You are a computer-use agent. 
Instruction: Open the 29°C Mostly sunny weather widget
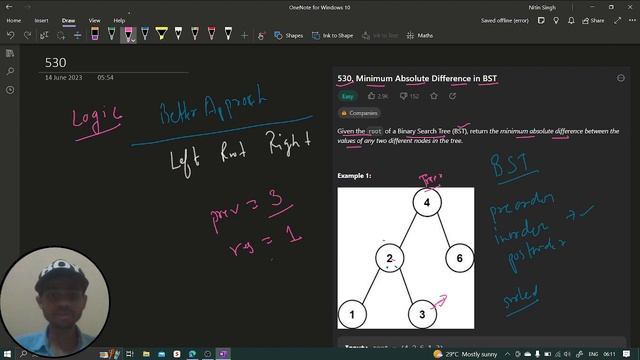point(465,354)
